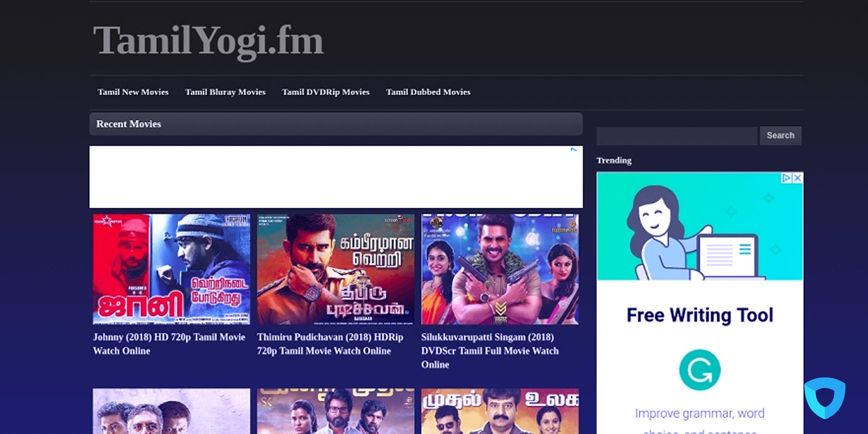Open Tamil Dubbed Movies
Screen dimensions: 868x434
pos(428,92)
